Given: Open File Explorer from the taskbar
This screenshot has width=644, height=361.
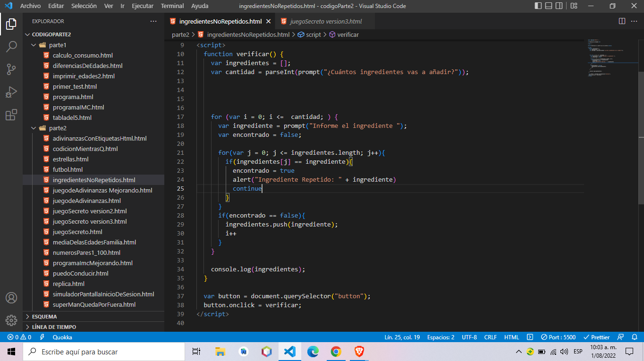Looking at the screenshot, I should pyautogui.click(x=220, y=352).
